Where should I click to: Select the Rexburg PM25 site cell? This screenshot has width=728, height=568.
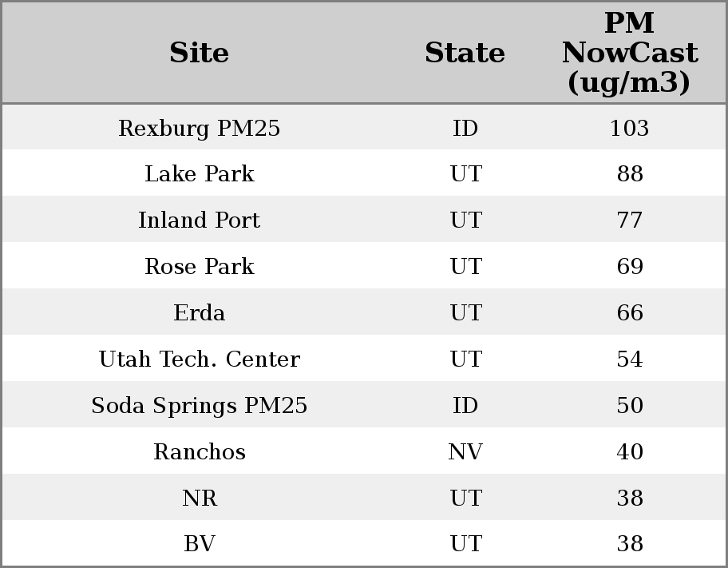(199, 129)
